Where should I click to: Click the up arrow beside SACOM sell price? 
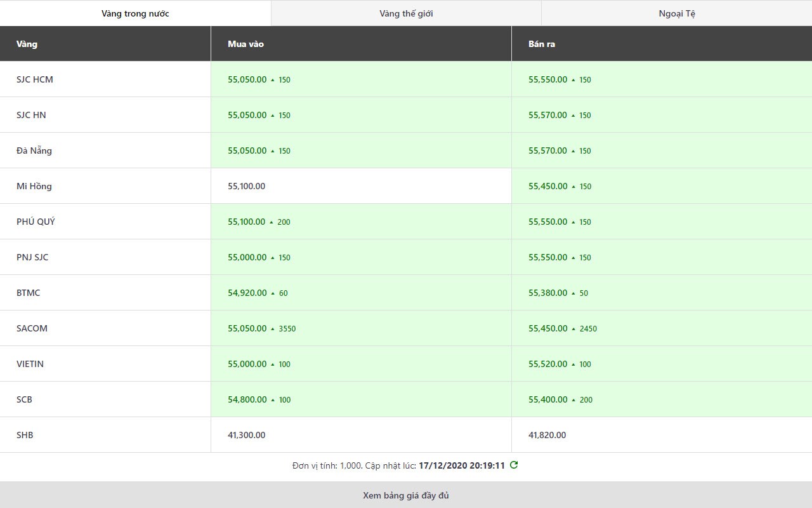click(x=573, y=329)
